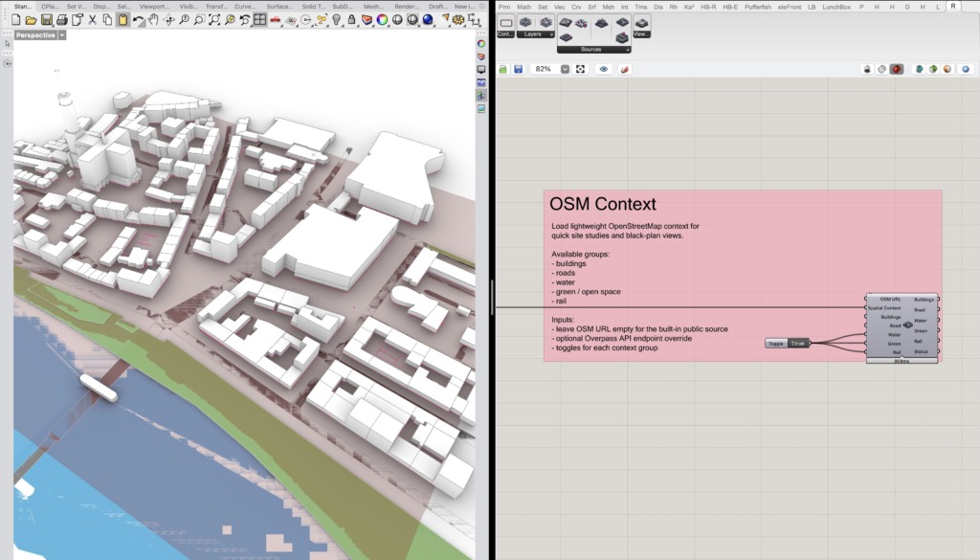Zoom extents on the Grasshopper canvas
Viewport: 980px width, 560px height.
tap(581, 69)
